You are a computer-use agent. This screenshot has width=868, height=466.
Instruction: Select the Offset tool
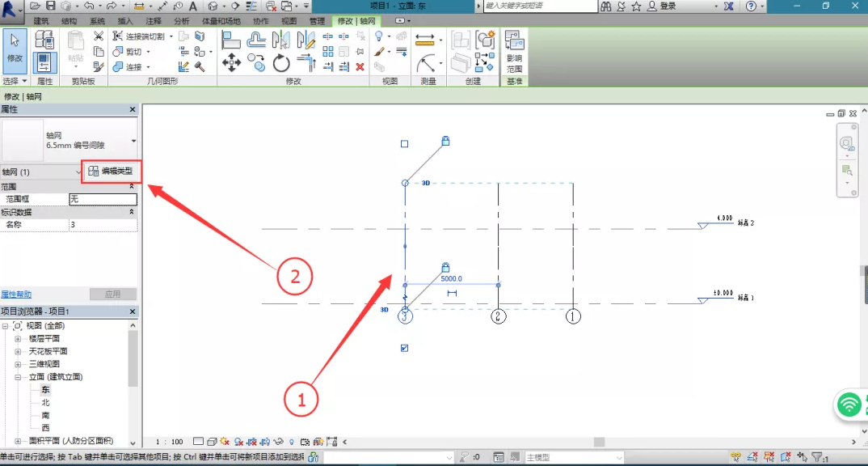click(255, 40)
